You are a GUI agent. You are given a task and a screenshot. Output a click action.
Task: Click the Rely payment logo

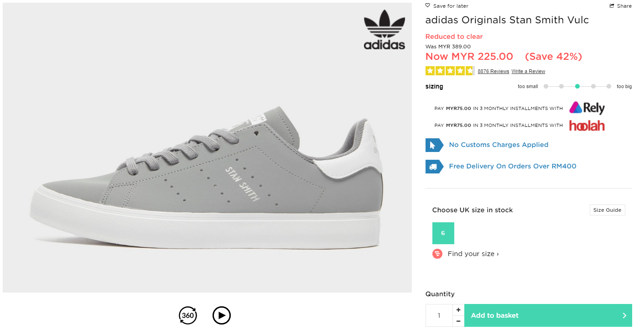click(587, 108)
